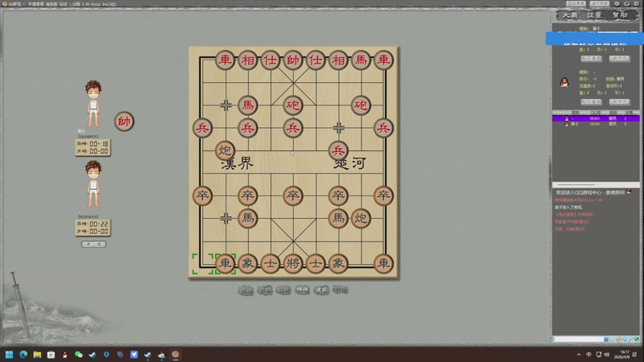Select the black 馬 horse next to the black cannon

pyautogui.click(x=338, y=218)
